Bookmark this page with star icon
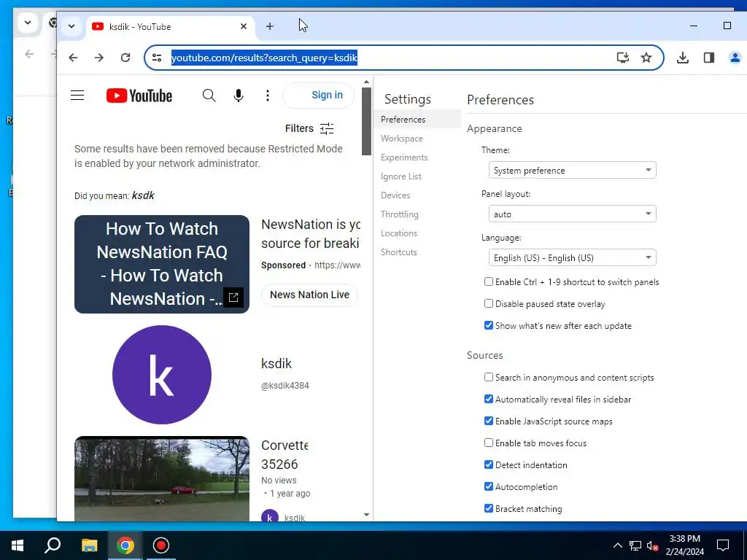Image resolution: width=747 pixels, height=560 pixels. 646,58
